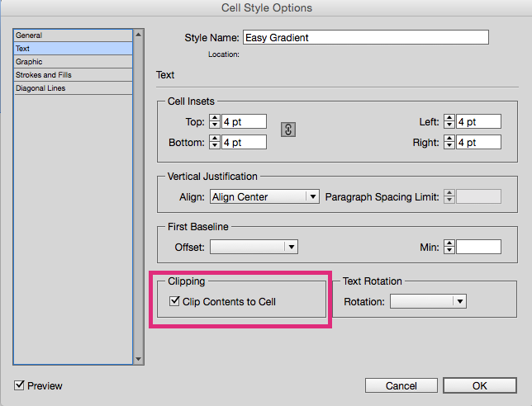Open the First Baseline Offset dropdown
The image size is (532, 406).
[254, 247]
